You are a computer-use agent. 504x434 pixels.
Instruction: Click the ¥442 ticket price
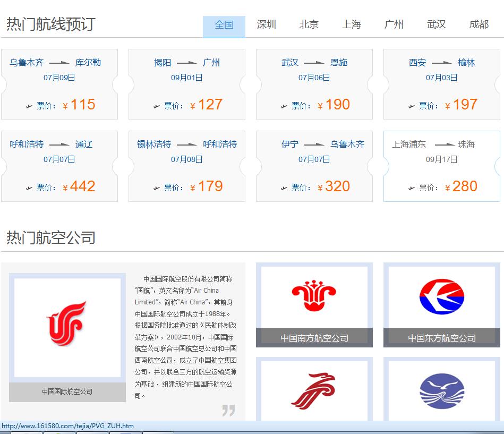[79, 186]
